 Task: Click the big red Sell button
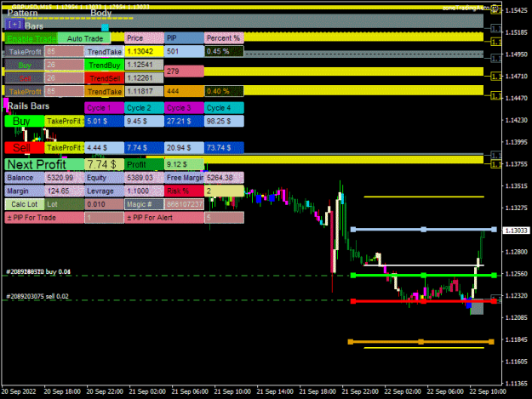(25, 148)
